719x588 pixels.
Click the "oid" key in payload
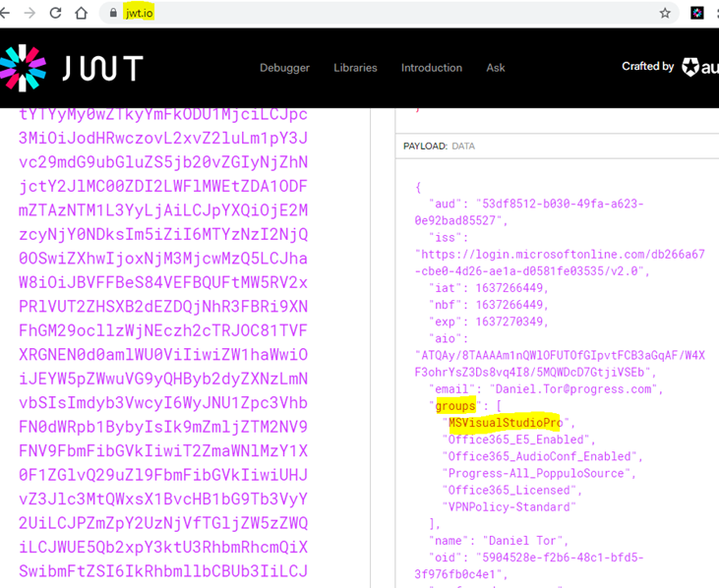445,558
